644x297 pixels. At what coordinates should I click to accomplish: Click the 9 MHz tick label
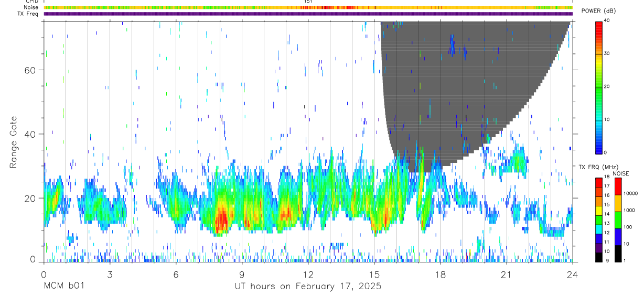tap(607, 261)
